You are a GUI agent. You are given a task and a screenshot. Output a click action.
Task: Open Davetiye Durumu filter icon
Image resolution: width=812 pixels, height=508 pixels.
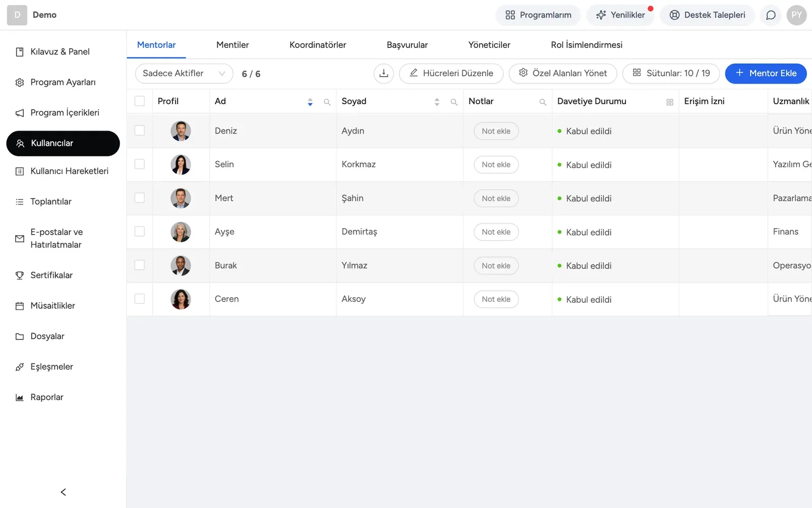point(670,102)
